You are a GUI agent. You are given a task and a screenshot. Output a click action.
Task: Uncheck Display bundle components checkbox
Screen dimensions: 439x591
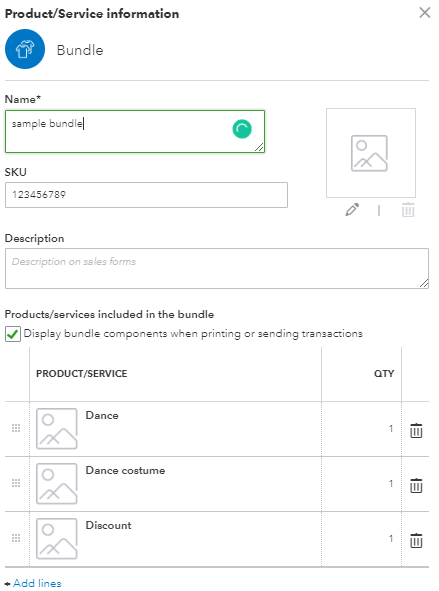click(x=13, y=334)
